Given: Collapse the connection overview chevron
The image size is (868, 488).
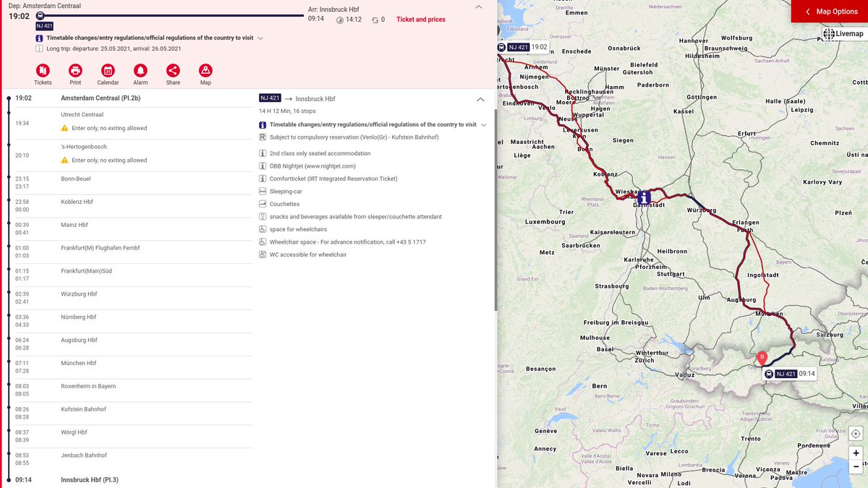Looking at the screenshot, I should tap(479, 7).
